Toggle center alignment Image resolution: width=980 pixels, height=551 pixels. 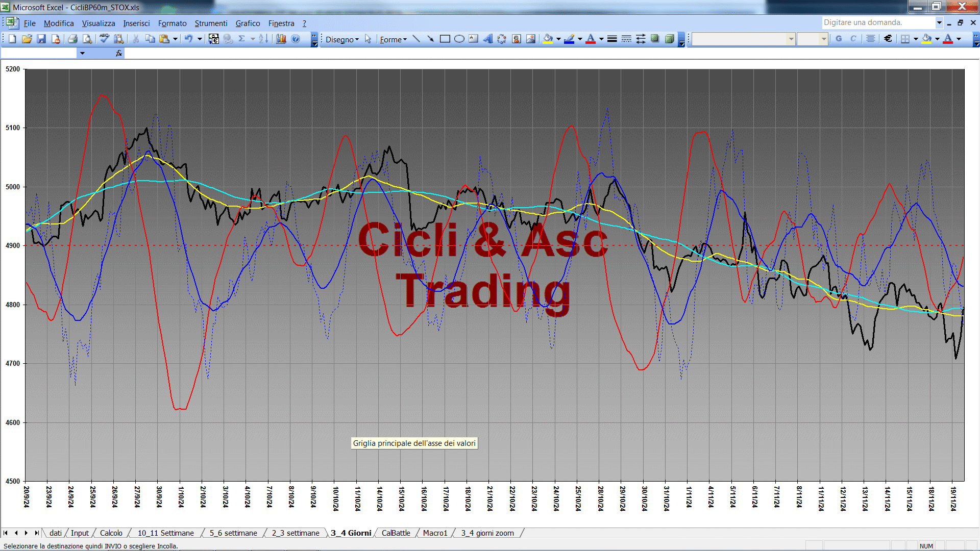[x=871, y=39]
